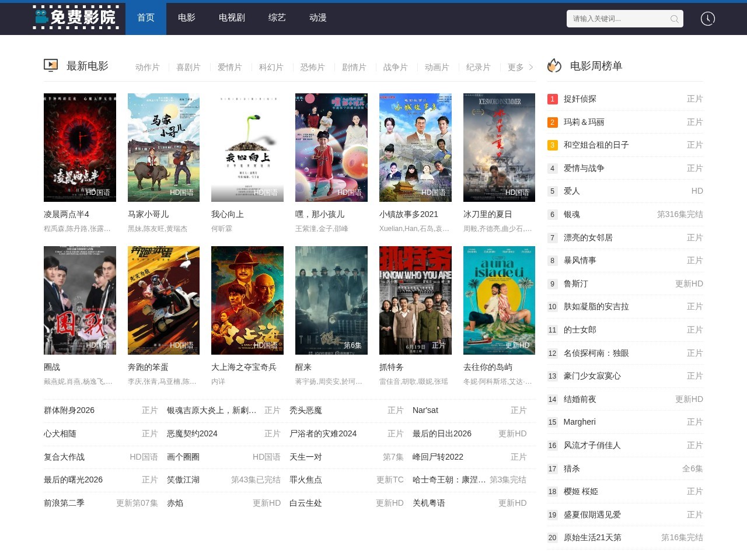The image size is (747, 560).
Task: Open the 我心向上 poster
Action: coord(247,148)
